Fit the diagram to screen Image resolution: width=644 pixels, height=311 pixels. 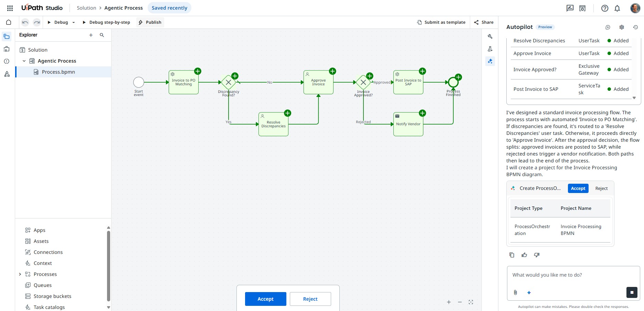click(471, 302)
